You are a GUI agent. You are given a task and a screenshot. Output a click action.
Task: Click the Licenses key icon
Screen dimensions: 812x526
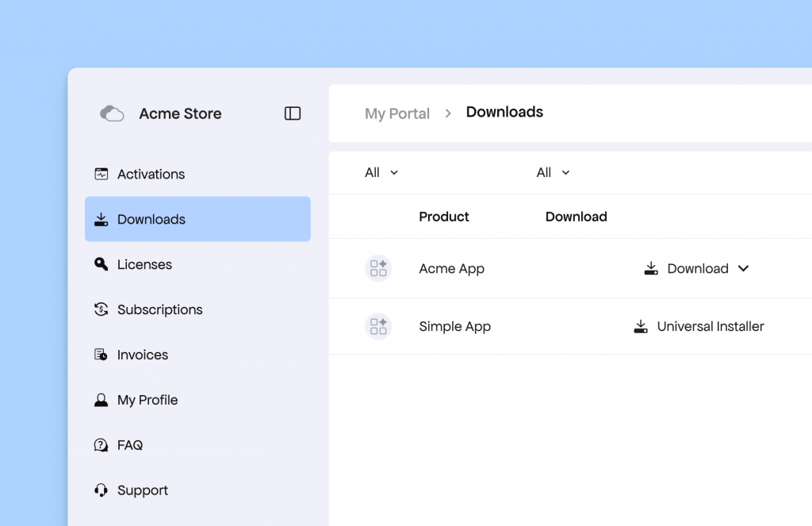pyautogui.click(x=101, y=264)
